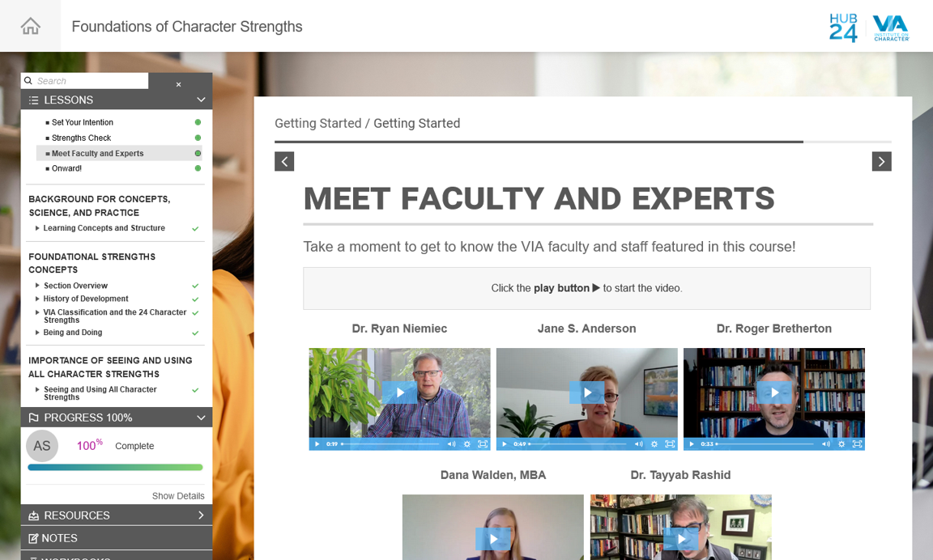Collapse the PROGRESS 100% panel
The image size is (933, 560).
(x=201, y=418)
